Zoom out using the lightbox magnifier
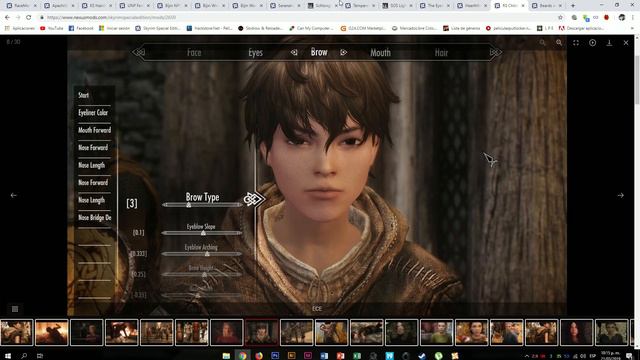Viewport: 640px width, 360px height. pyautogui.click(x=542, y=42)
